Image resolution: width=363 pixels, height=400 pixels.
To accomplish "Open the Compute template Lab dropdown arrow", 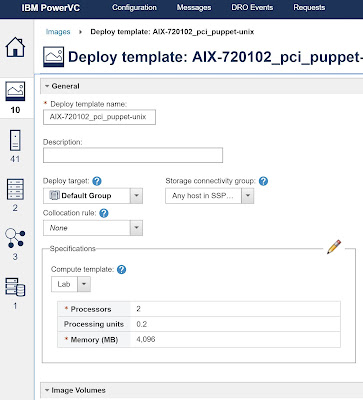I will (84, 284).
